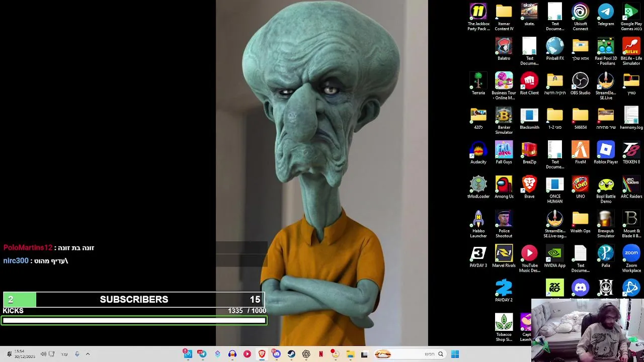This screenshot has height=362, width=644.
Task: Open the Brave browser desktop shortcut
Action: click(529, 188)
